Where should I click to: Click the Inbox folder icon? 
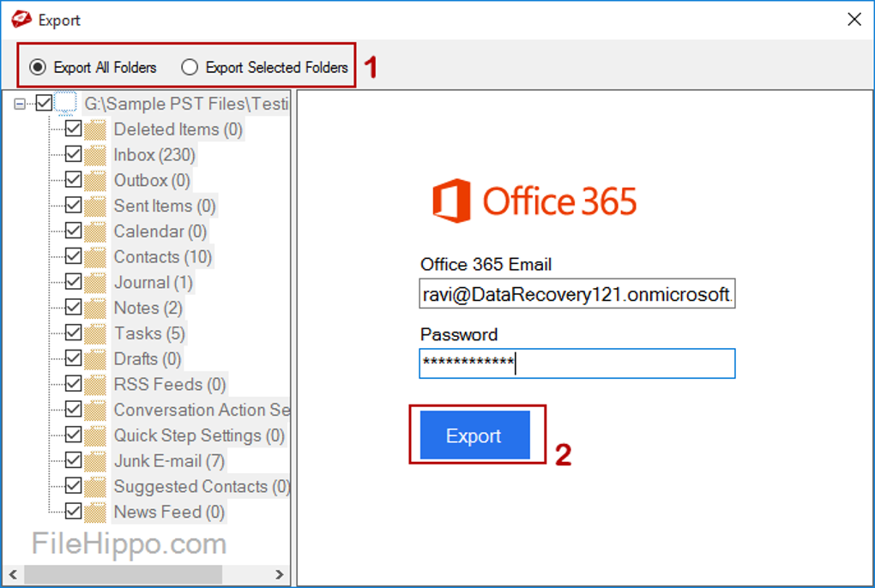point(96,155)
